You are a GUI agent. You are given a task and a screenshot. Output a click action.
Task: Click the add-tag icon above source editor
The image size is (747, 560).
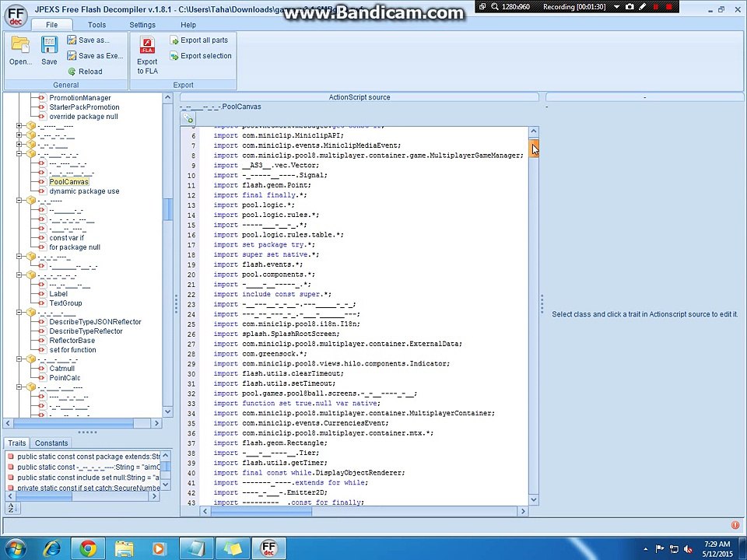pos(188,118)
